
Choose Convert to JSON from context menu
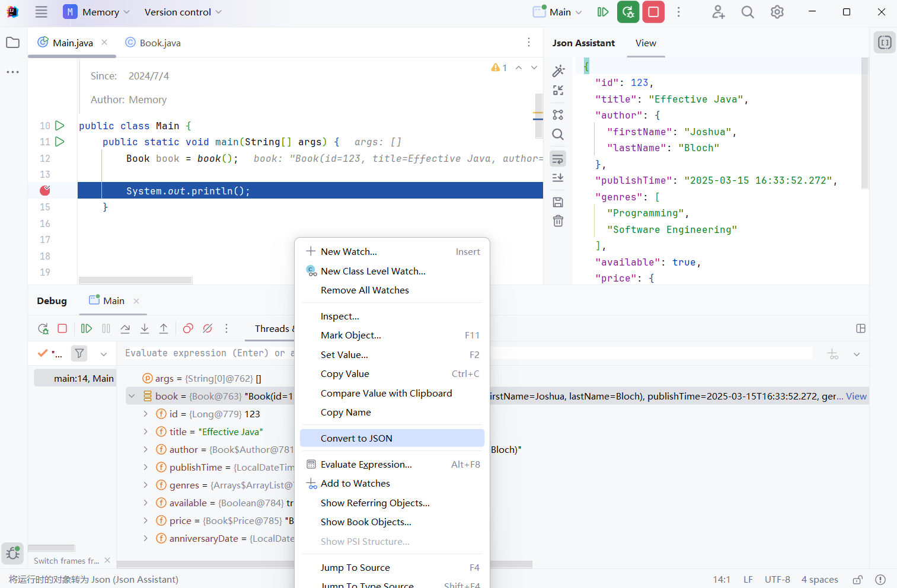tap(356, 438)
